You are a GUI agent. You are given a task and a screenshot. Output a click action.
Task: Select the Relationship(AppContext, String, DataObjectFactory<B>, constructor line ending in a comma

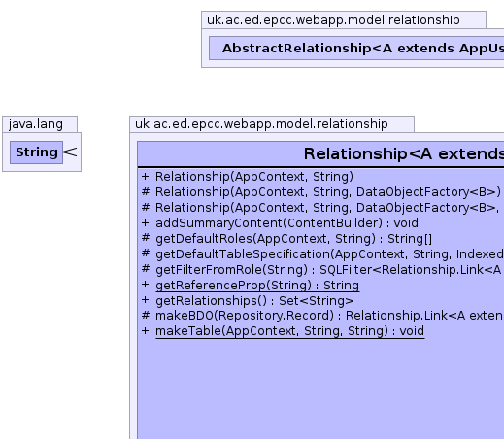click(327, 208)
